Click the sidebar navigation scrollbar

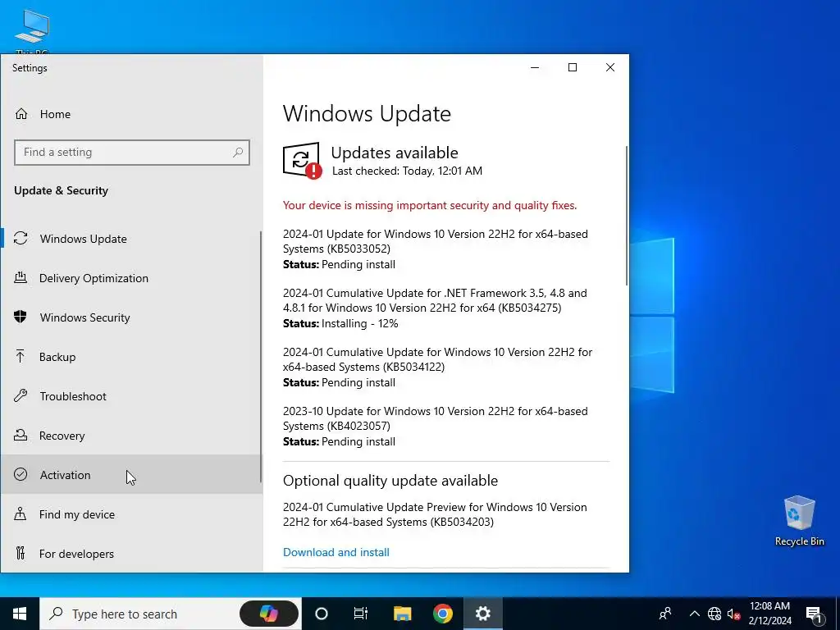(261, 356)
